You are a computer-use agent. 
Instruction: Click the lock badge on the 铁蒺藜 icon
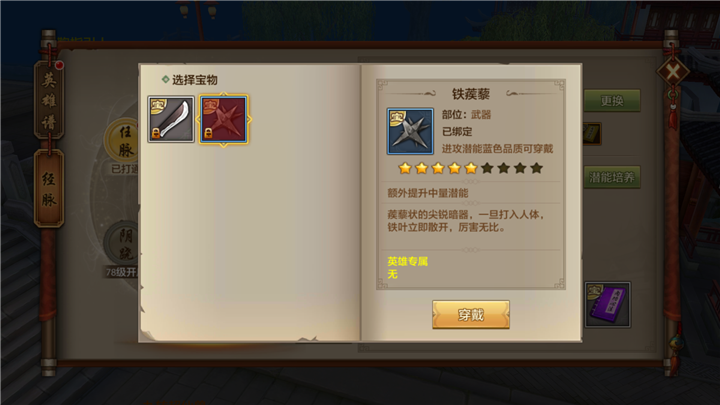pos(208,134)
